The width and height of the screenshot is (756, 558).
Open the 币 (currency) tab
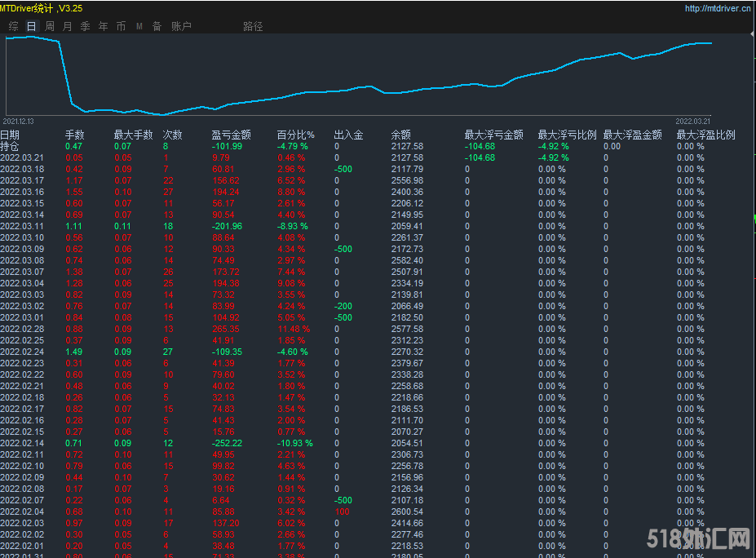click(x=121, y=26)
